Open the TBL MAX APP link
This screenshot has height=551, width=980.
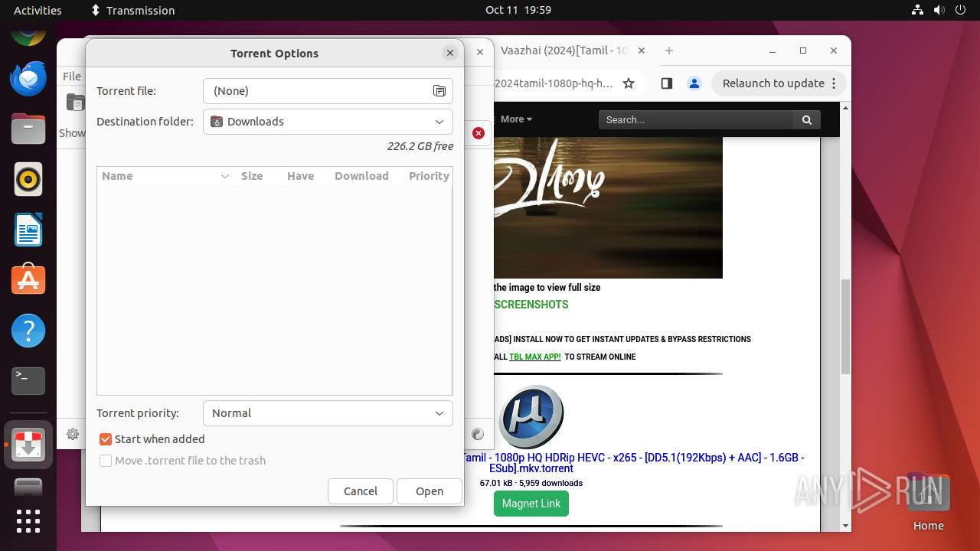coord(535,357)
